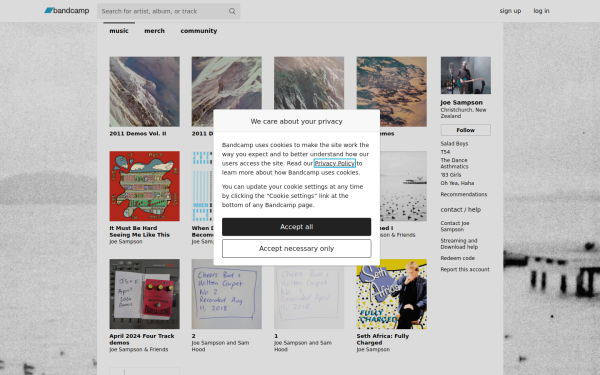Open Oh Yea, Haha link
Viewport: 600px width, 375px height.
[457, 183]
